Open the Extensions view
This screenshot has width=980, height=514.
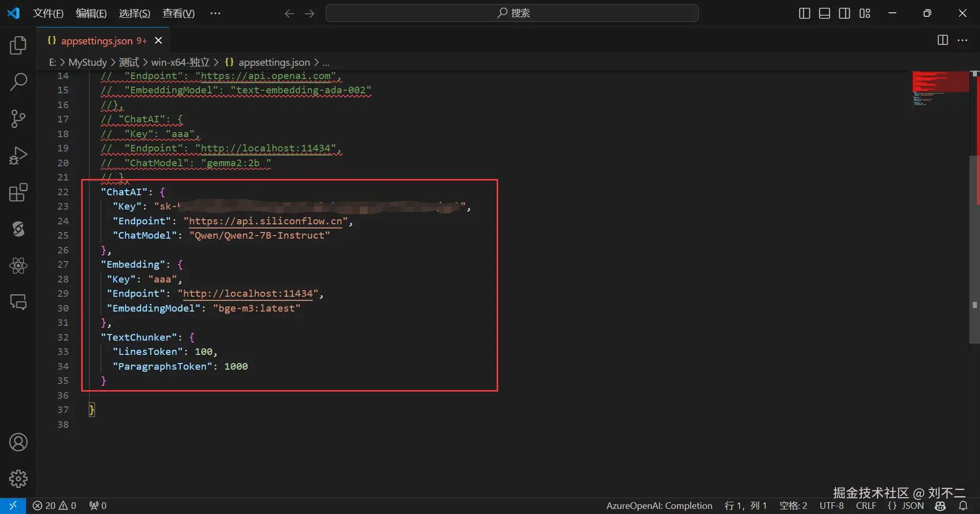click(18, 192)
